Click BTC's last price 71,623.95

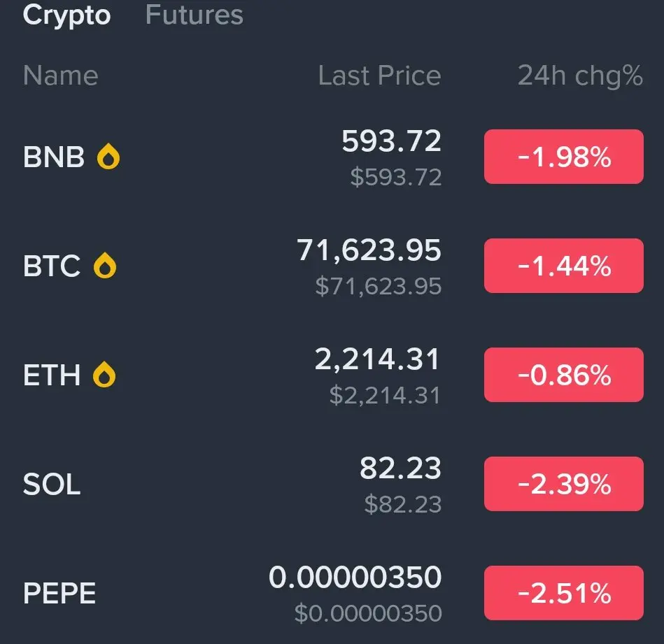click(x=369, y=250)
